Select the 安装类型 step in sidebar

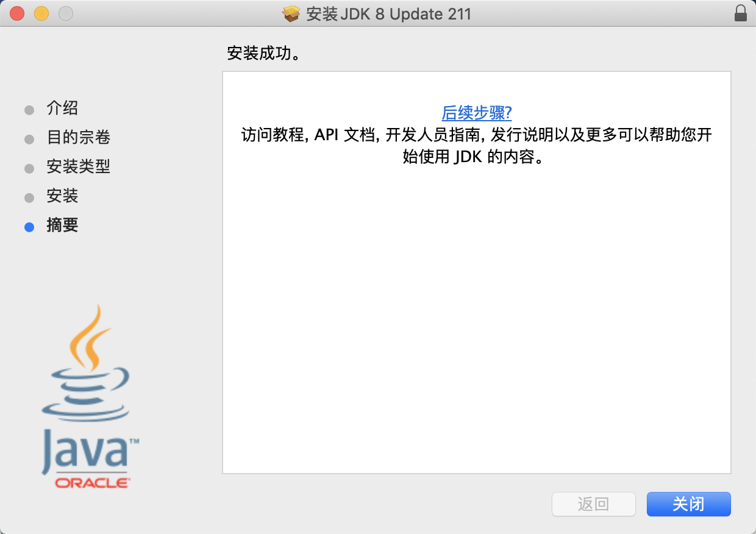(78, 166)
